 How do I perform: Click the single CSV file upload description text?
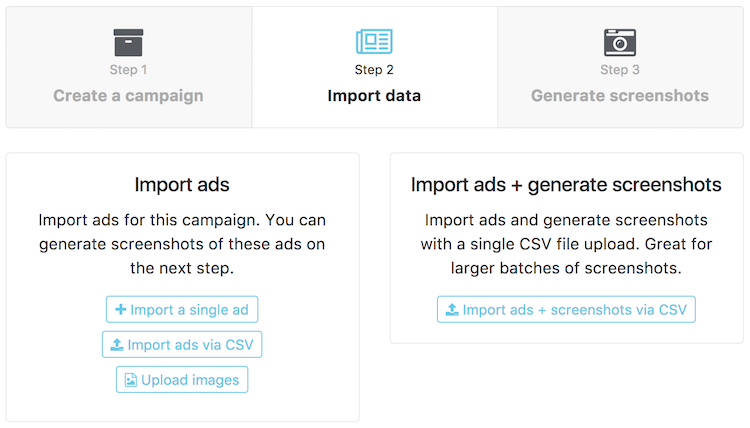pos(566,243)
